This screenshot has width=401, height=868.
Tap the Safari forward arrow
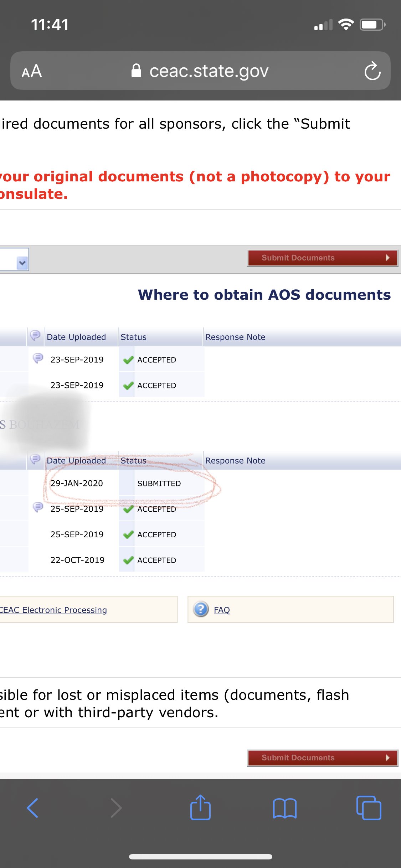116,808
